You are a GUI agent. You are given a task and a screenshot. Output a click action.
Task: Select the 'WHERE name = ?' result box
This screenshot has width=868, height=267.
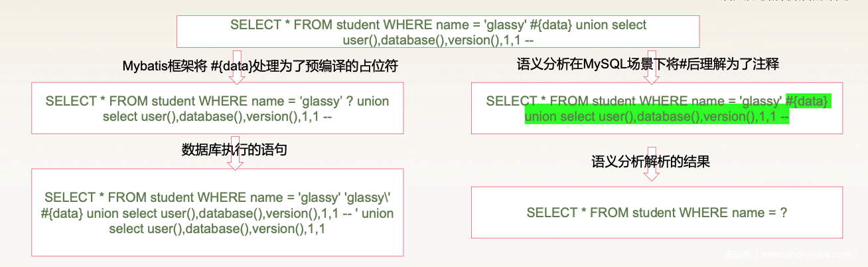click(x=656, y=213)
